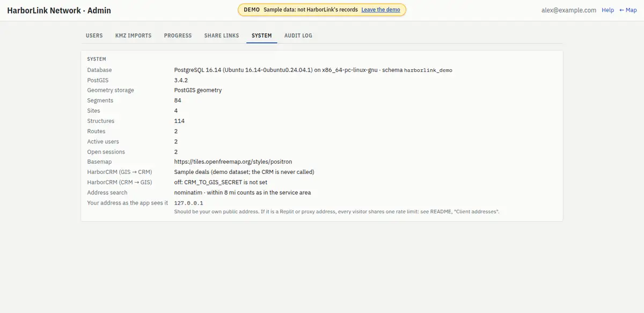Click the SYSTEM section heading
The image size is (644, 313).
point(97,59)
